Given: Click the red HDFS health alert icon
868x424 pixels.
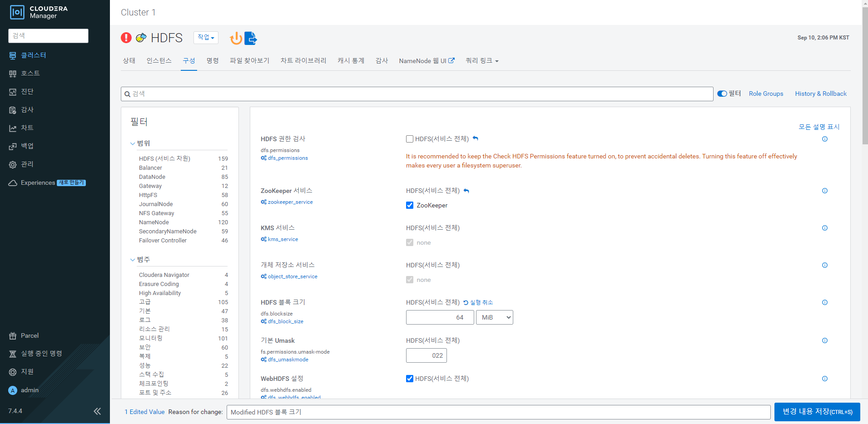Looking at the screenshot, I should click(126, 38).
